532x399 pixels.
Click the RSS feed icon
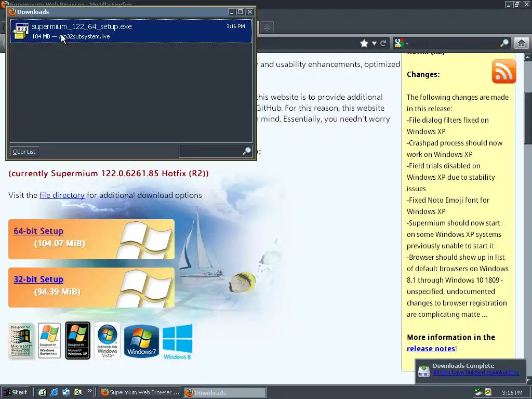[504, 71]
